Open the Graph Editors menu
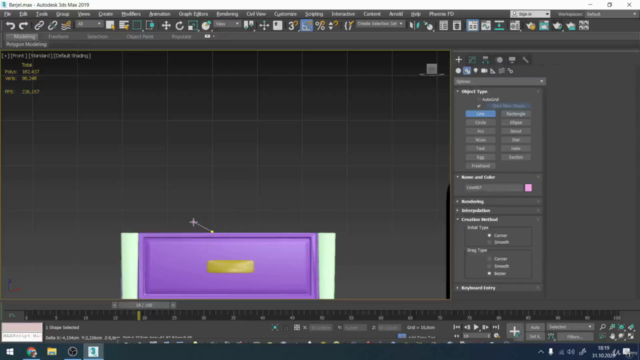The image size is (640, 360). tap(193, 14)
